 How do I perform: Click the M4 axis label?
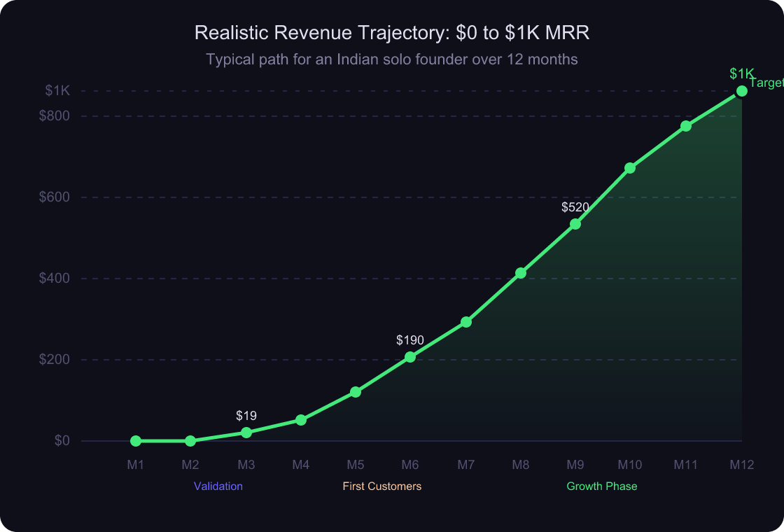(x=300, y=464)
